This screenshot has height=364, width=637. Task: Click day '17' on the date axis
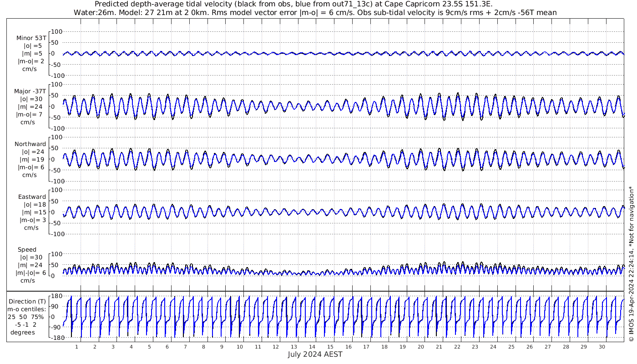click(366, 347)
